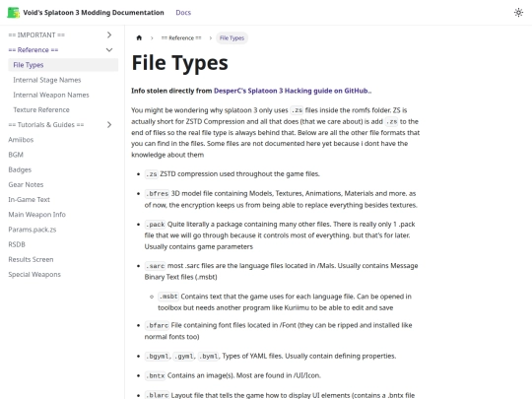Click the File Types breadcrumb pill
This screenshot has height=399, width=532.
232,37
